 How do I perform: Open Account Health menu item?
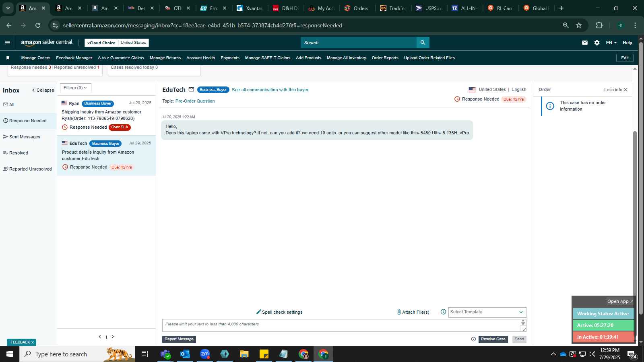pos(200,58)
